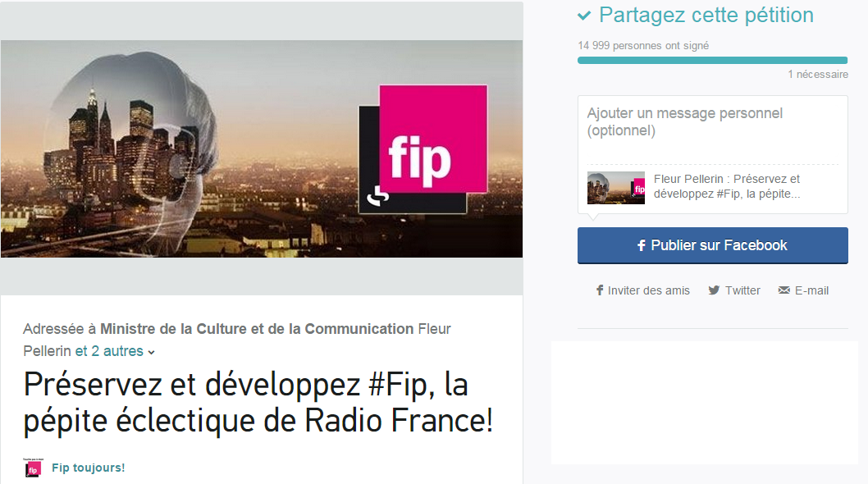
Task: Click the checkmark beside Partagez cette pétition
Action: pyautogui.click(x=584, y=16)
